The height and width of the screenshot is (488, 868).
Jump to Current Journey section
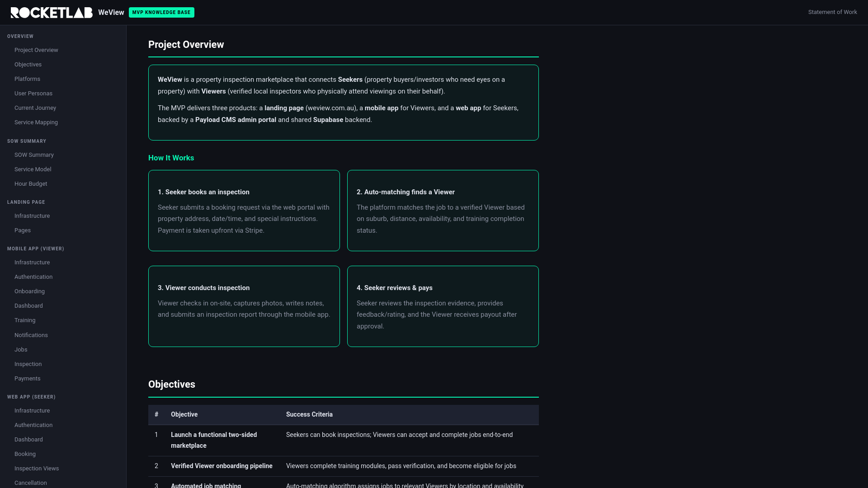[35, 108]
